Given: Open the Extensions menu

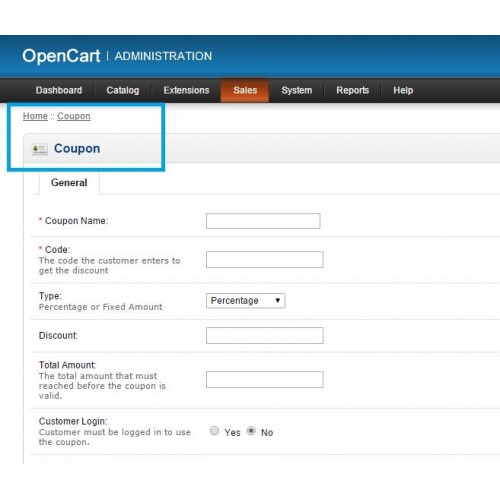Looking at the screenshot, I should click(186, 90).
